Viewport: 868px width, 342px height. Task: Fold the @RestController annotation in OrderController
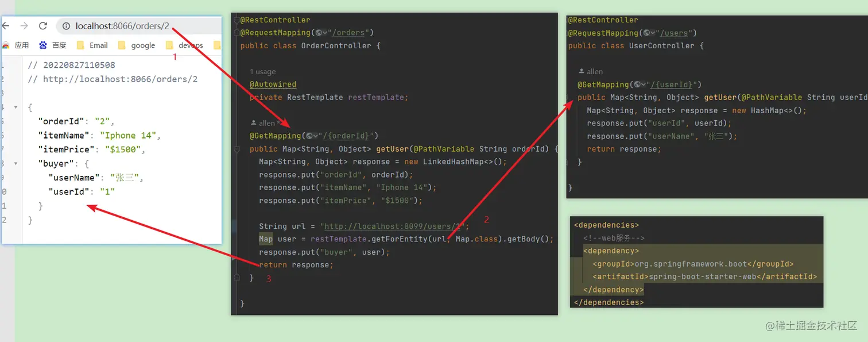(236, 20)
